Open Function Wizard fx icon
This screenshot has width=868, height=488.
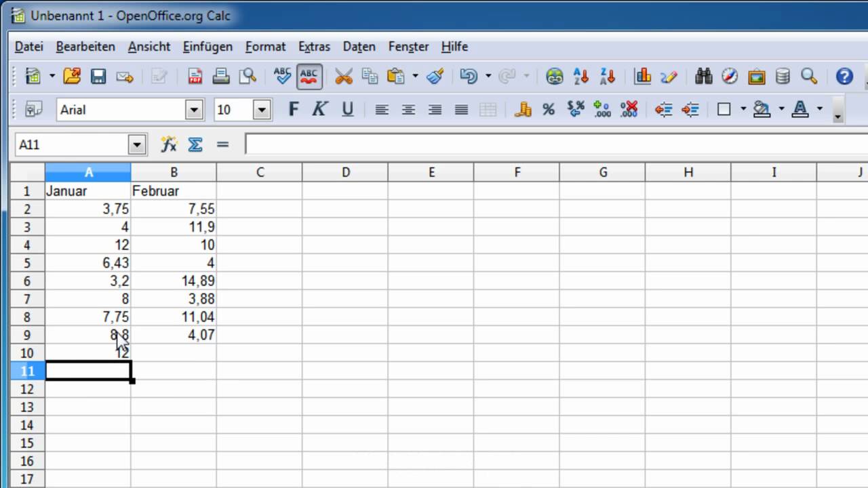(x=169, y=144)
